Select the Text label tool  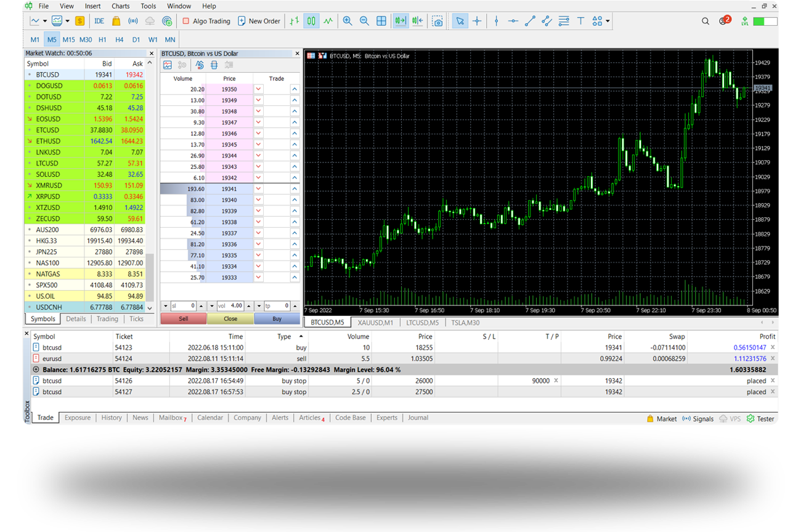[x=580, y=21]
